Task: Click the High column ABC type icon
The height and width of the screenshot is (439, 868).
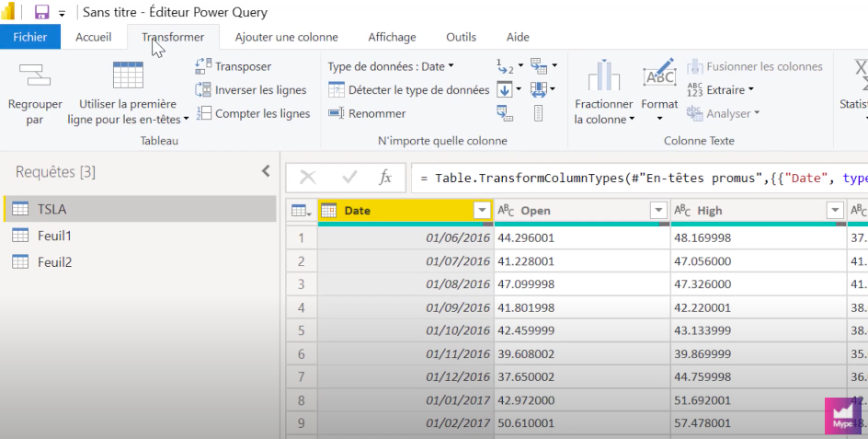Action: (x=682, y=210)
